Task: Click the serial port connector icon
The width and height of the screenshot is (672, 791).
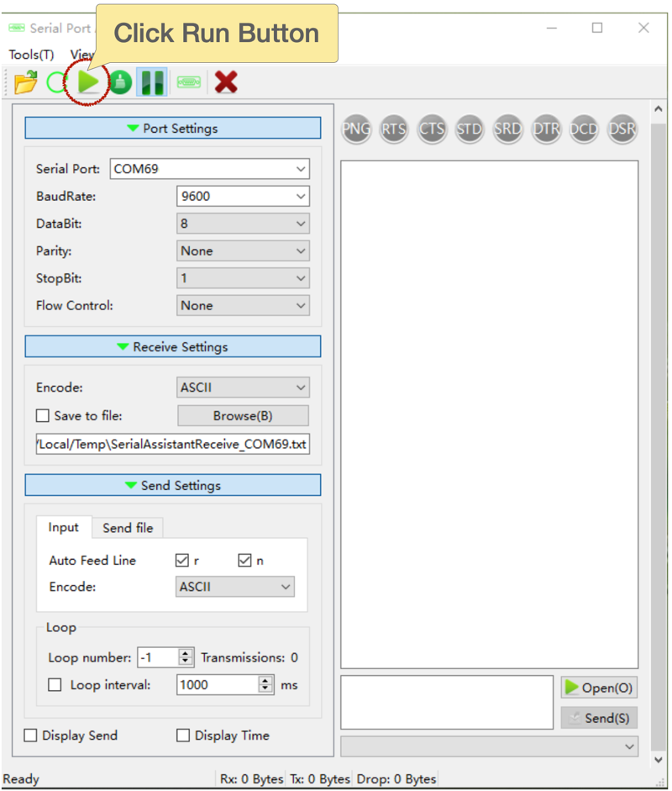Action: (x=188, y=82)
